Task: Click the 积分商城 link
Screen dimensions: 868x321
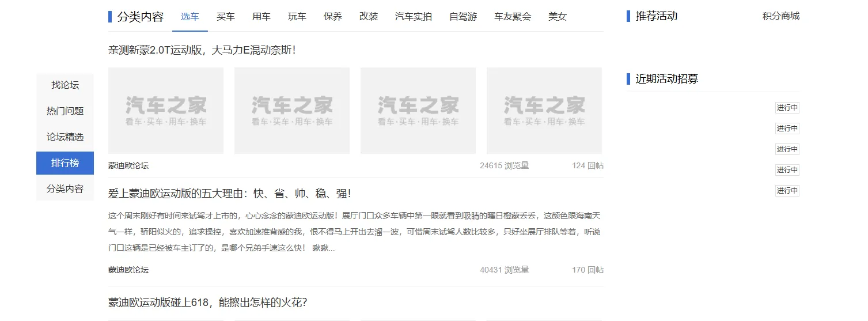Action: [780, 16]
